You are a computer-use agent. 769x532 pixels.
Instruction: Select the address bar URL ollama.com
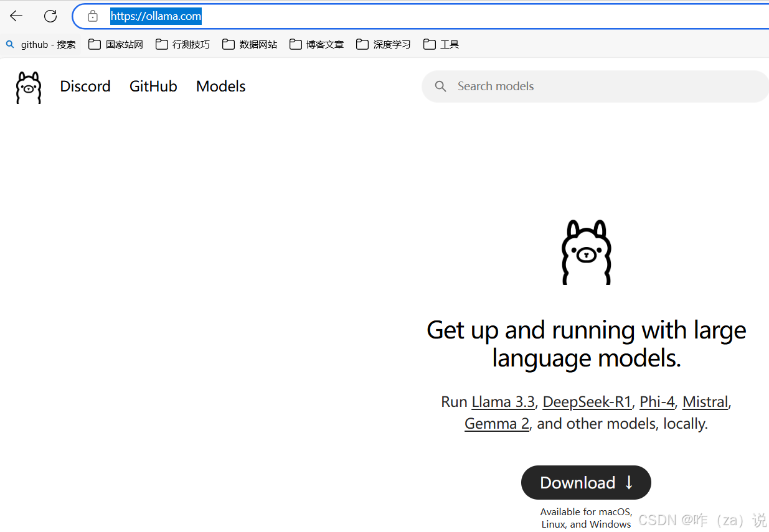156,16
